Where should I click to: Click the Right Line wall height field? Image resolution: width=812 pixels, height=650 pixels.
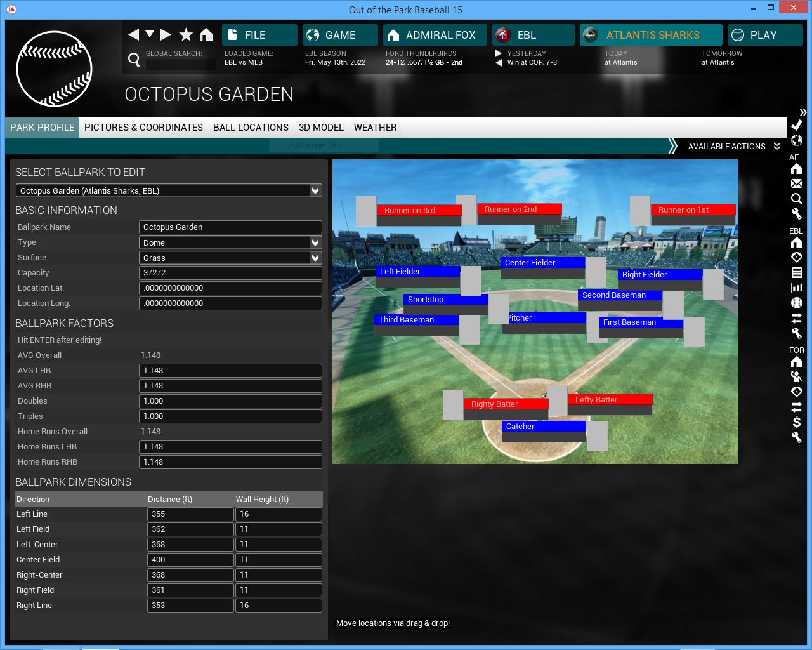[x=278, y=606]
